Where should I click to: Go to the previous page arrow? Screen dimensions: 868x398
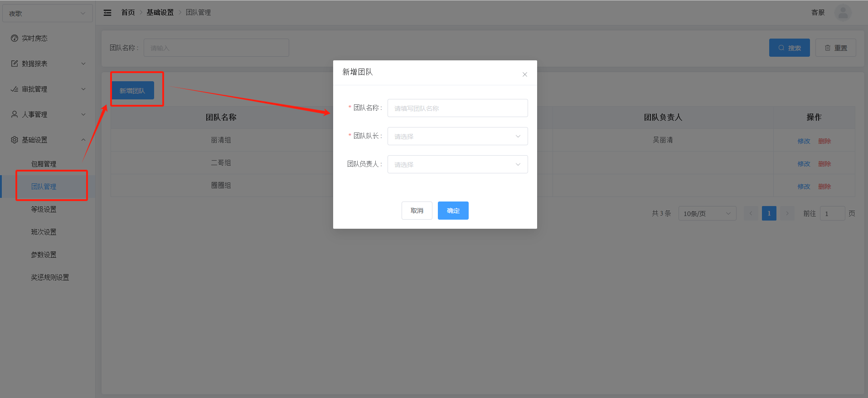coord(751,213)
